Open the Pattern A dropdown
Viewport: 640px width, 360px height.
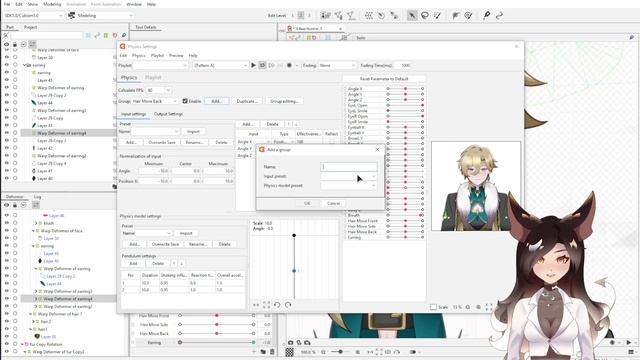click(220, 65)
